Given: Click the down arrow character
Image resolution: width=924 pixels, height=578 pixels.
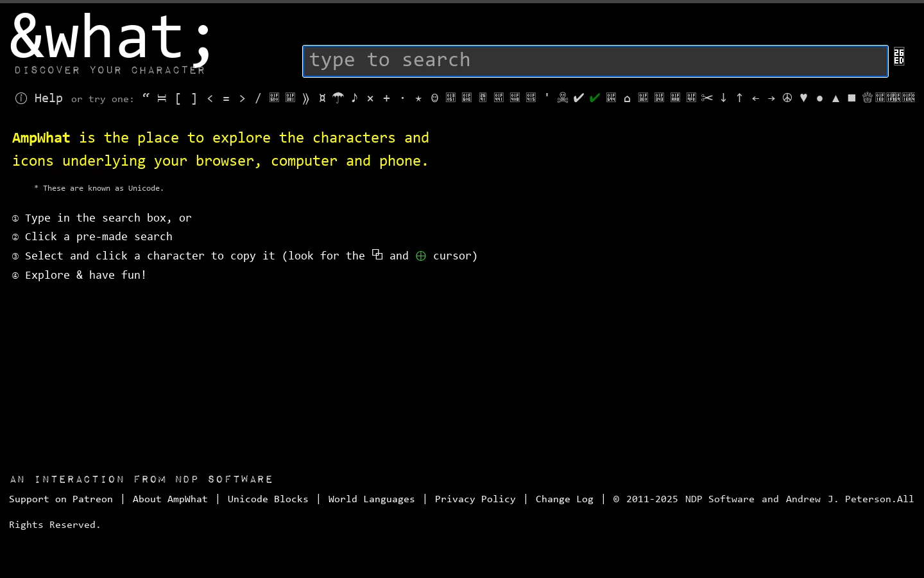Looking at the screenshot, I should pyautogui.click(x=723, y=98).
